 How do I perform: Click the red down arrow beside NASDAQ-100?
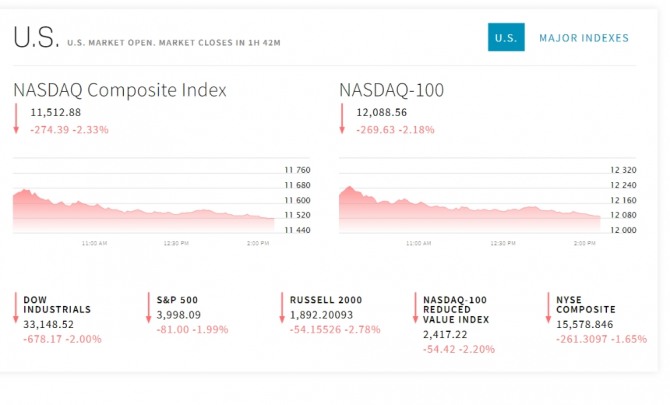342,118
